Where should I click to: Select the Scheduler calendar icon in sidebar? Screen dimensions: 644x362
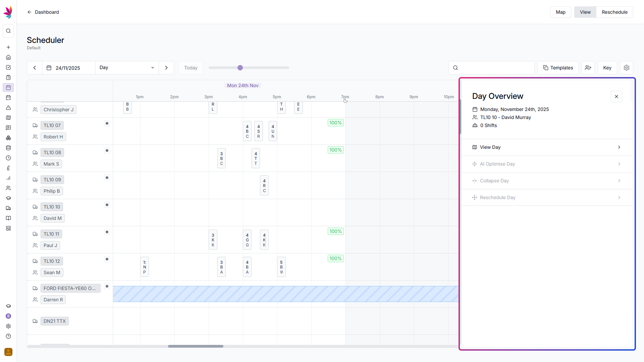8,87
